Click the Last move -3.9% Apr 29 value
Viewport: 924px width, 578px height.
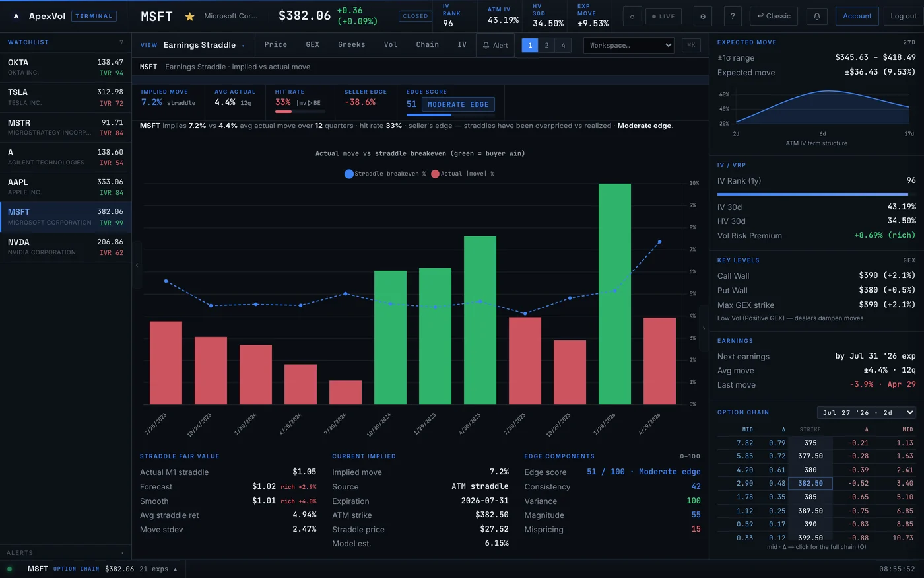(x=882, y=384)
